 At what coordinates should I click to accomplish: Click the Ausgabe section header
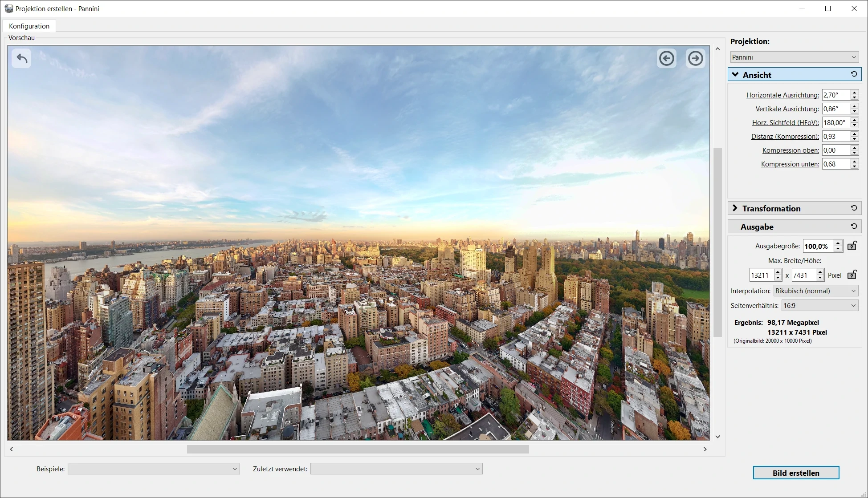click(795, 227)
